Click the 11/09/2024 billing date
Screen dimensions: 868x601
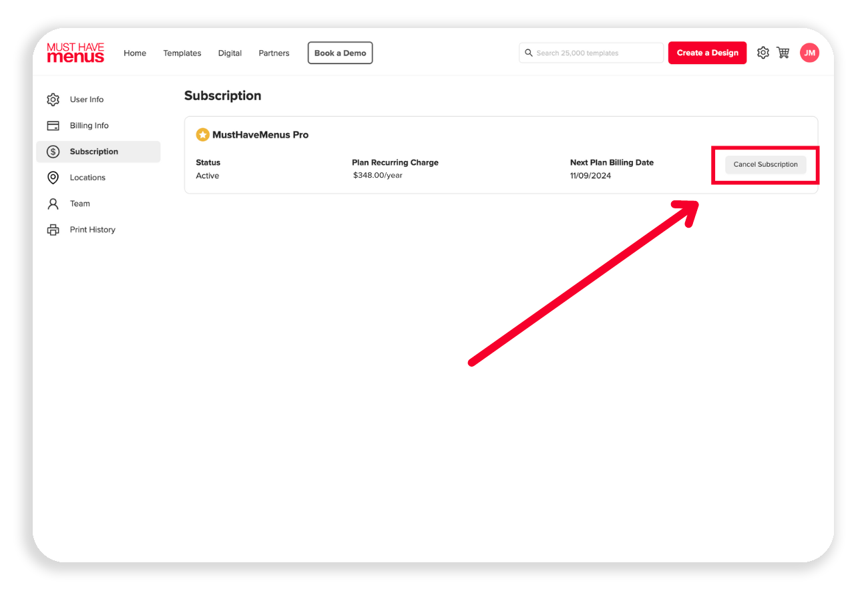tap(591, 176)
